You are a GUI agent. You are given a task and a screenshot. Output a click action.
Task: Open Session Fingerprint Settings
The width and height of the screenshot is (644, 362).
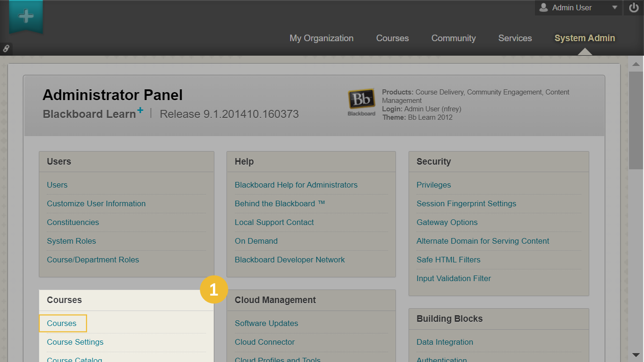coord(466,204)
